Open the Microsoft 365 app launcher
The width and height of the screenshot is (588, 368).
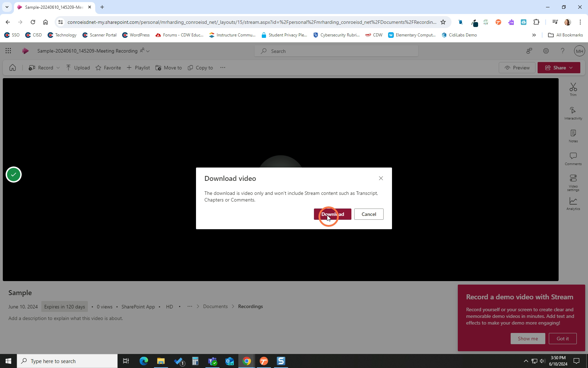coord(8,51)
